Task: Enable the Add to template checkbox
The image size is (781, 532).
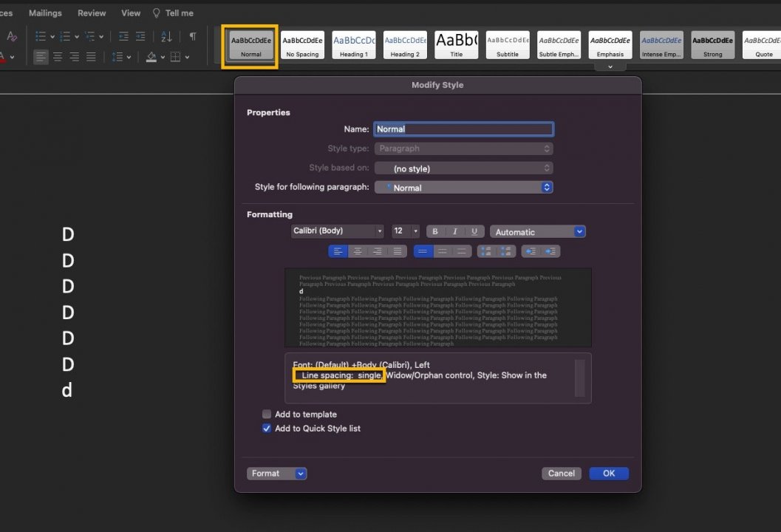Action: click(267, 415)
